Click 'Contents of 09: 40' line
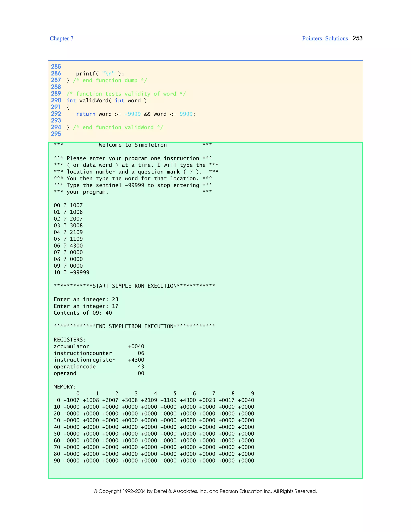 pos(83,313)
